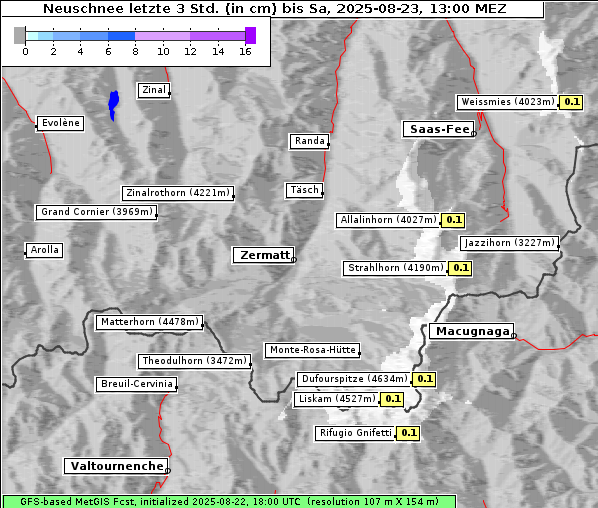Click the 0.1 value beside Liskam

pyautogui.click(x=392, y=399)
